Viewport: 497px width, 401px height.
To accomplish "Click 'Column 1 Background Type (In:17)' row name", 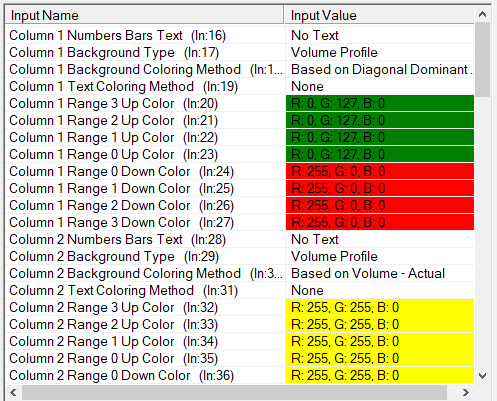I will point(114,52).
